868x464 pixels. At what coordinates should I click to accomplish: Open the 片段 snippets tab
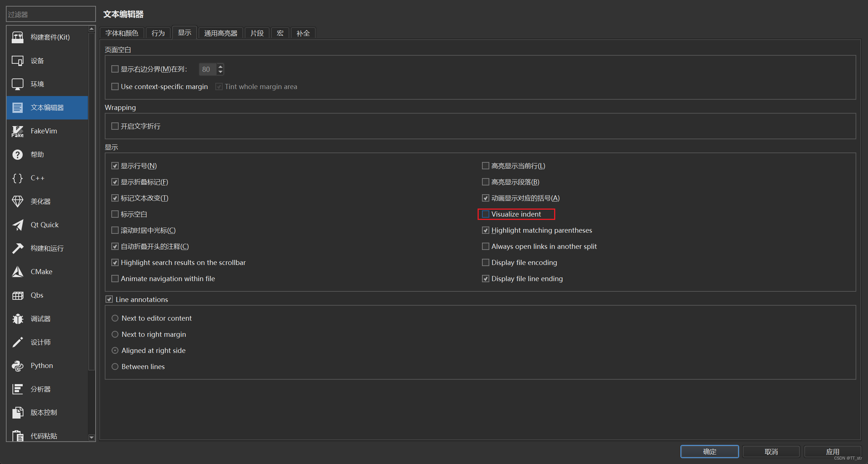(x=257, y=33)
